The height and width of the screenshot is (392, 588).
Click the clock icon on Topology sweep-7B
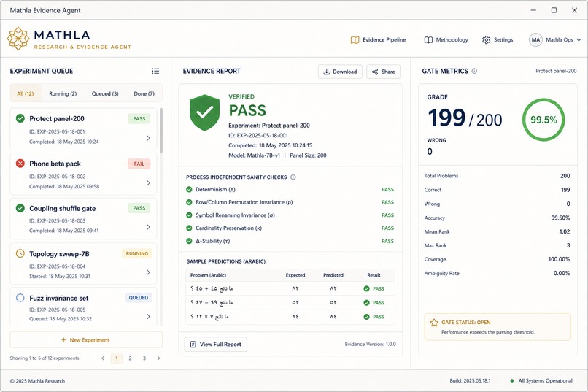pyautogui.click(x=20, y=253)
